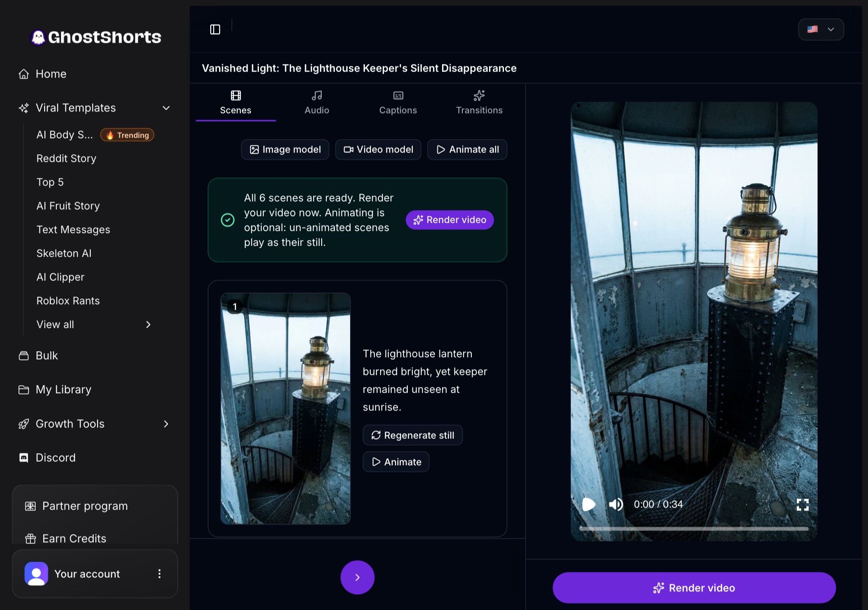This screenshot has height=610, width=868.
Task: Click the Your account avatar
Action: 36,574
